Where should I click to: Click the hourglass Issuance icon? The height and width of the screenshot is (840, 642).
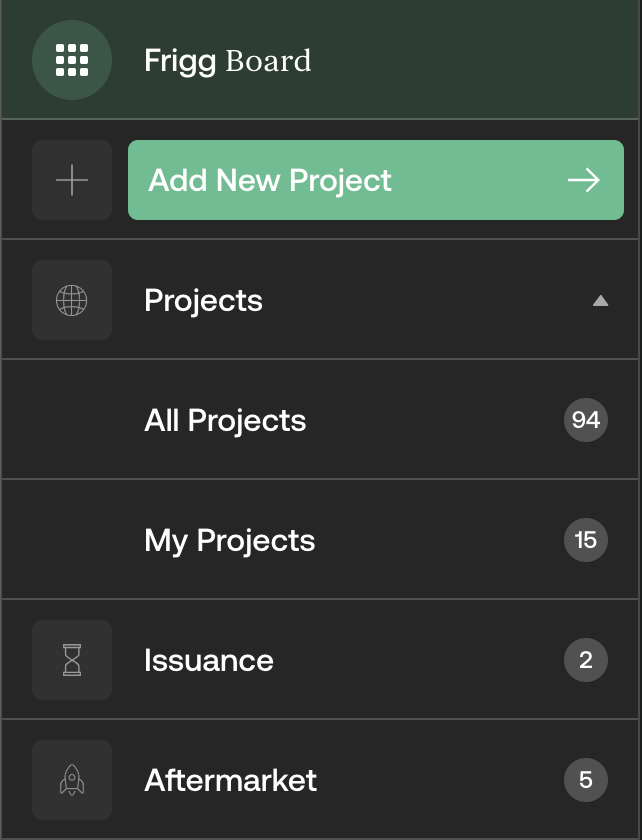(x=72, y=660)
